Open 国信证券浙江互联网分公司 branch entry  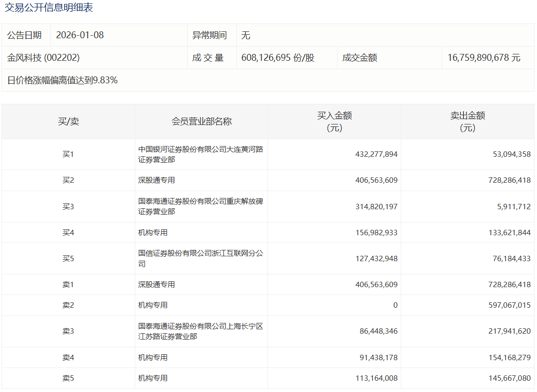coord(200,258)
